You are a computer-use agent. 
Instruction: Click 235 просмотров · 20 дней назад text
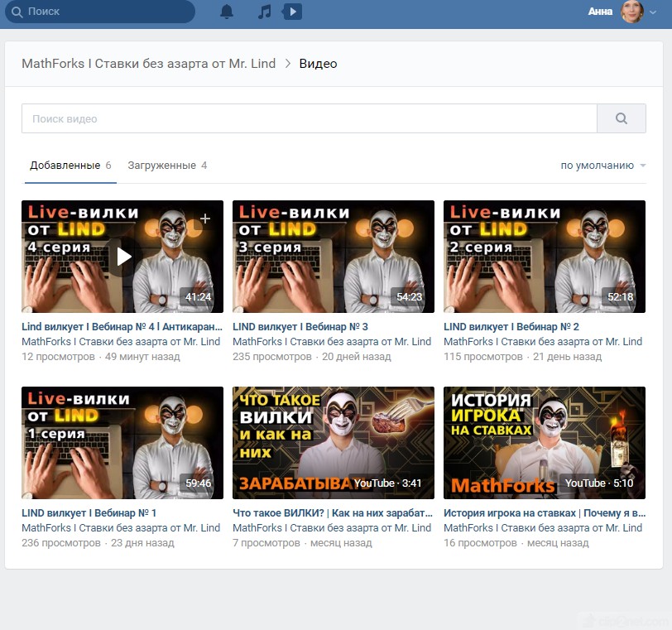[312, 357]
